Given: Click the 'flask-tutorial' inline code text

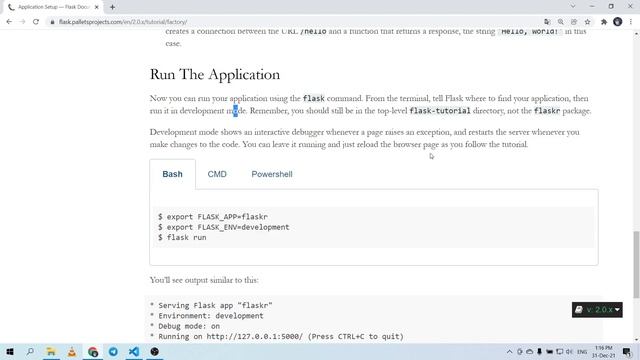Looking at the screenshot, I should click(x=440, y=111).
